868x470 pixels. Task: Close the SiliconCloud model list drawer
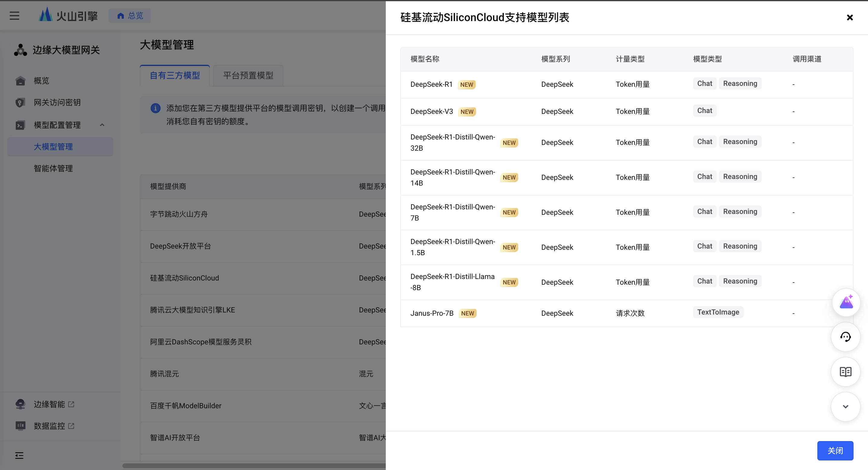[x=850, y=17]
